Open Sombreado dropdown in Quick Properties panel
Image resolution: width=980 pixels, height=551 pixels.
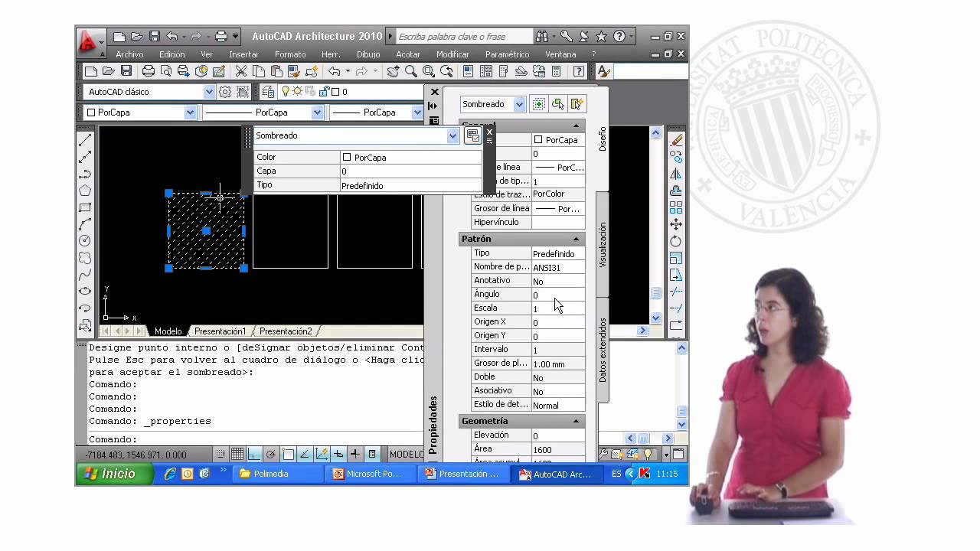click(452, 135)
